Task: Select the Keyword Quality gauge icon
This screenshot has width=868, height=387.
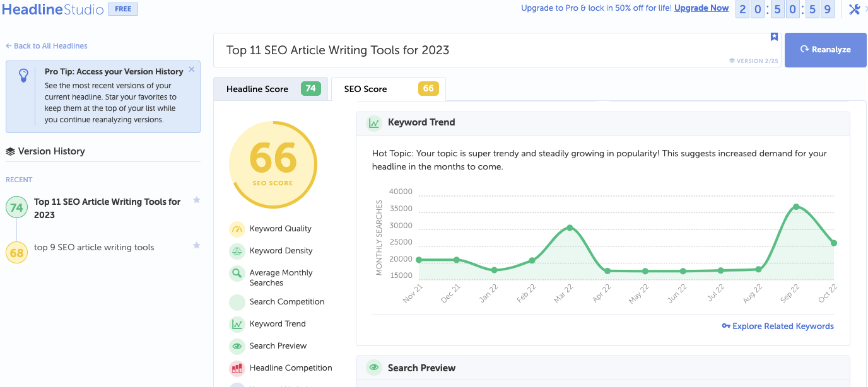Action: pyautogui.click(x=237, y=228)
